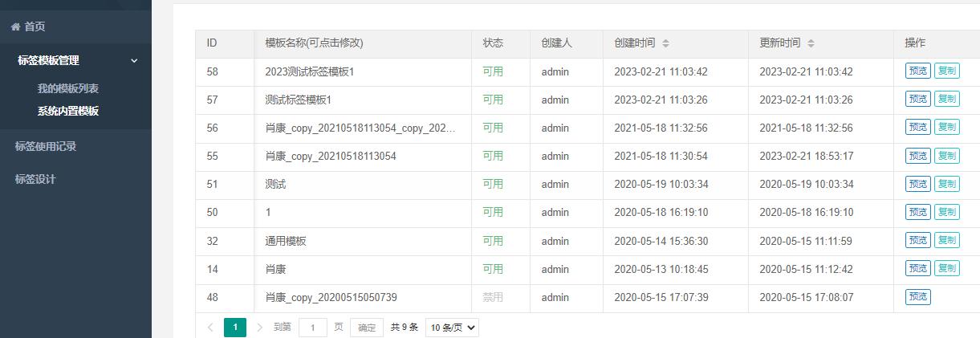Open the 10 条/页 page size dropdown
980x338 pixels.
point(451,328)
